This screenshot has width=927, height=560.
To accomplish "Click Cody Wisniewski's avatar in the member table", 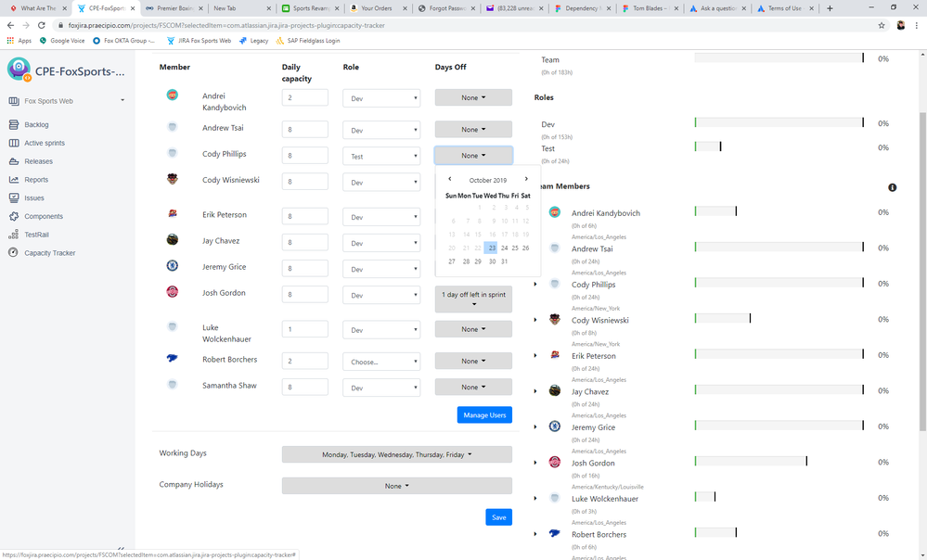I will pyautogui.click(x=172, y=179).
